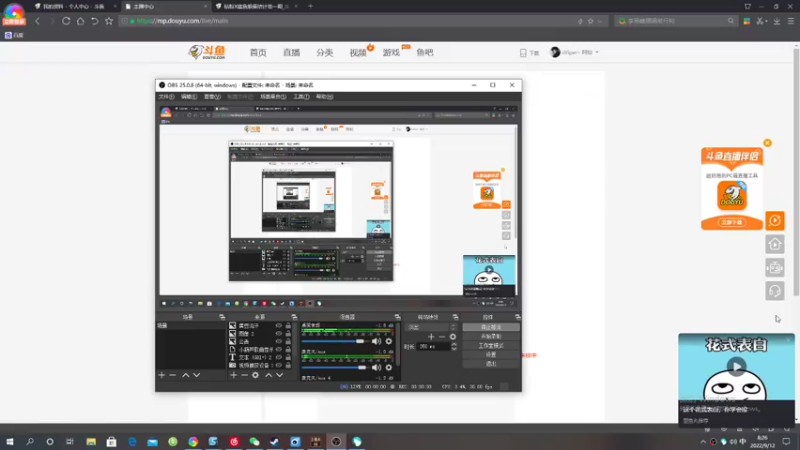
Task: Click the 开始录制 button in OBS controls
Action: tap(491, 336)
